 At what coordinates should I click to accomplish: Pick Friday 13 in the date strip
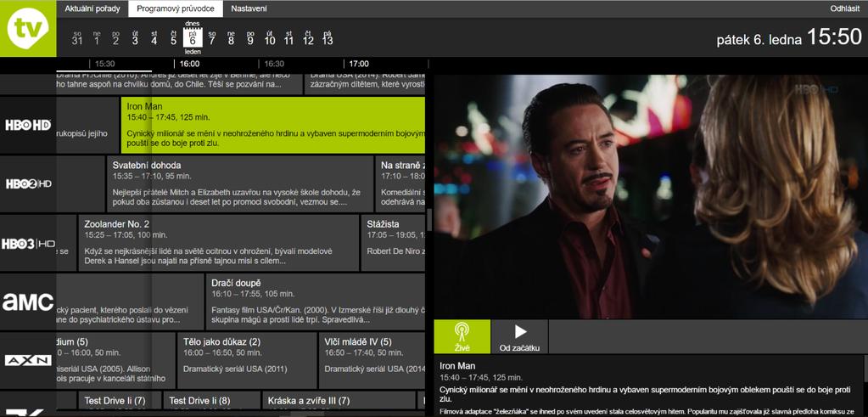[328, 37]
